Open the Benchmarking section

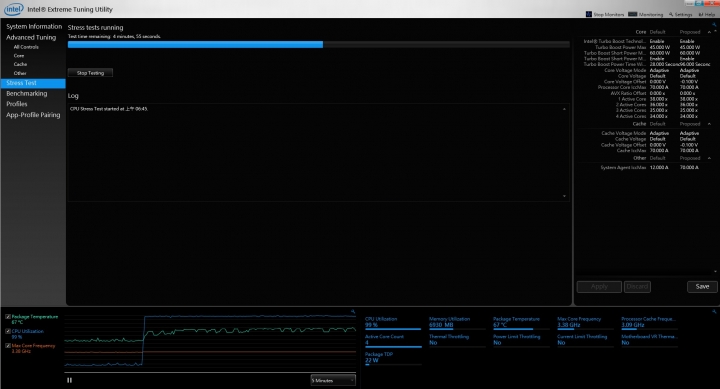[27, 93]
